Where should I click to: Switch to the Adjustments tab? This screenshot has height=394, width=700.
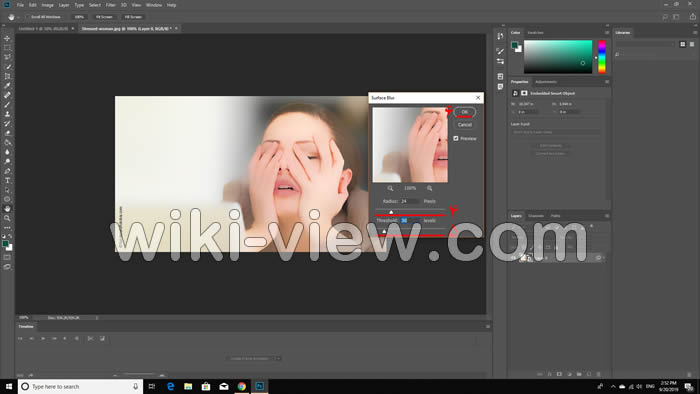click(x=546, y=82)
